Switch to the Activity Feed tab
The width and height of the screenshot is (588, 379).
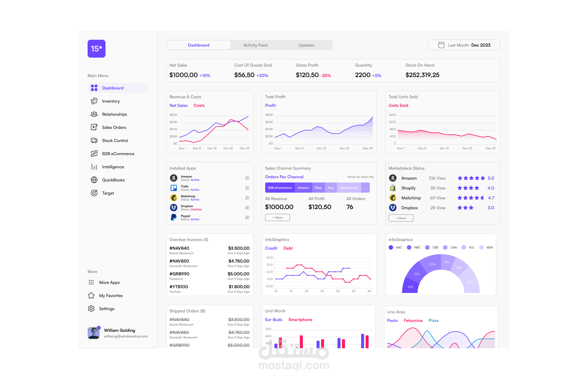click(255, 45)
